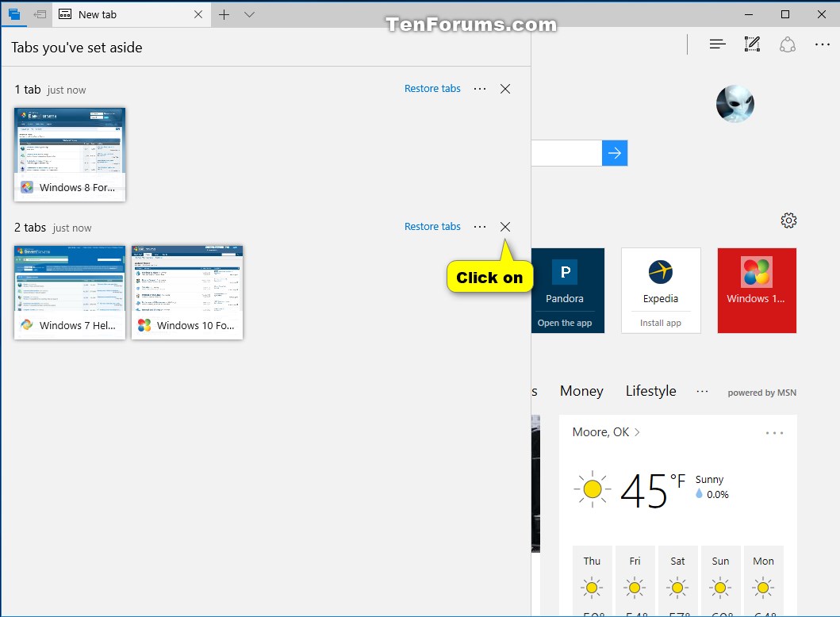
Task: Click the Make a Web Note icon
Action: point(752,44)
